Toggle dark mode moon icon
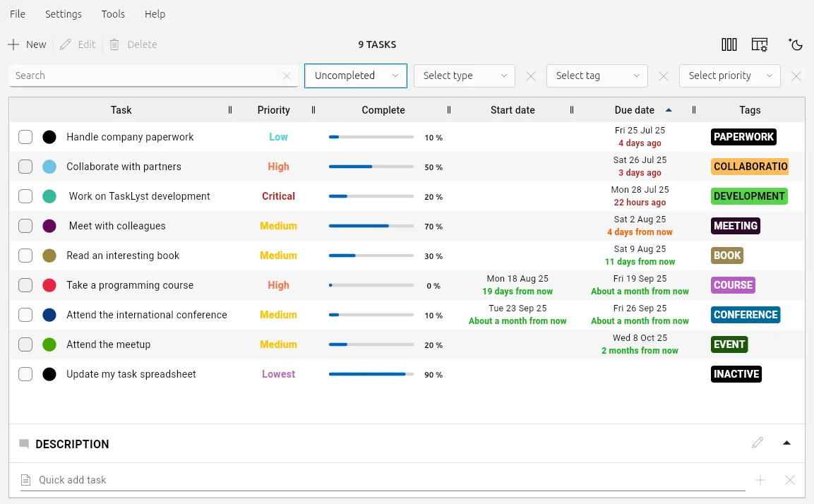Viewport: 814px width, 504px height. pyautogui.click(x=796, y=44)
